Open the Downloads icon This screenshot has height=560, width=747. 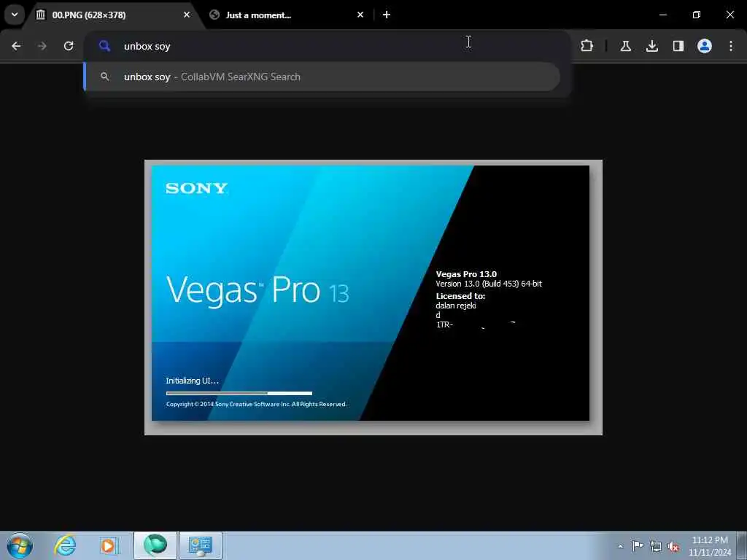point(651,46)
